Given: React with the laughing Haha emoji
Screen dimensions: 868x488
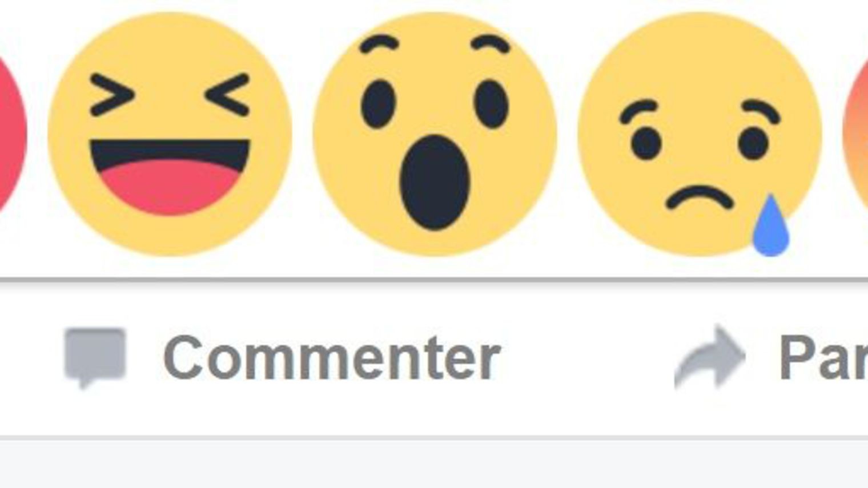Looking at the screenshot, I should (170, 134).
